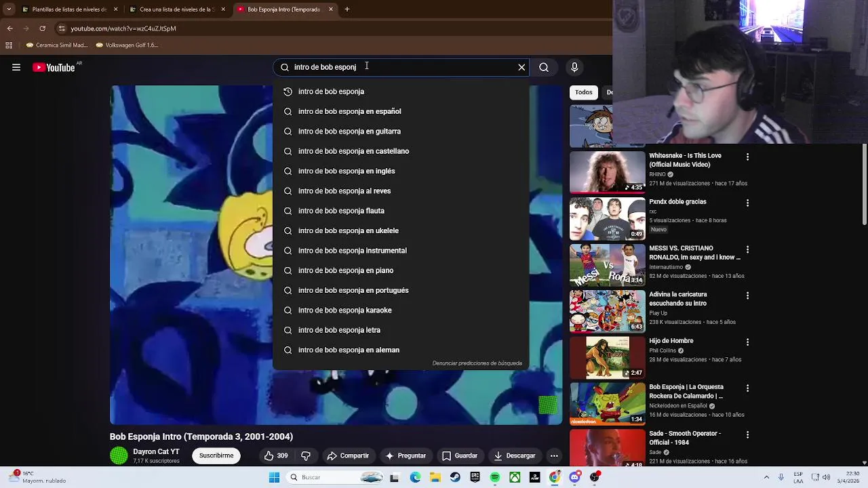Open the Windows Start menu
This screenshot has height=488, width=868.
click(274, 477)
